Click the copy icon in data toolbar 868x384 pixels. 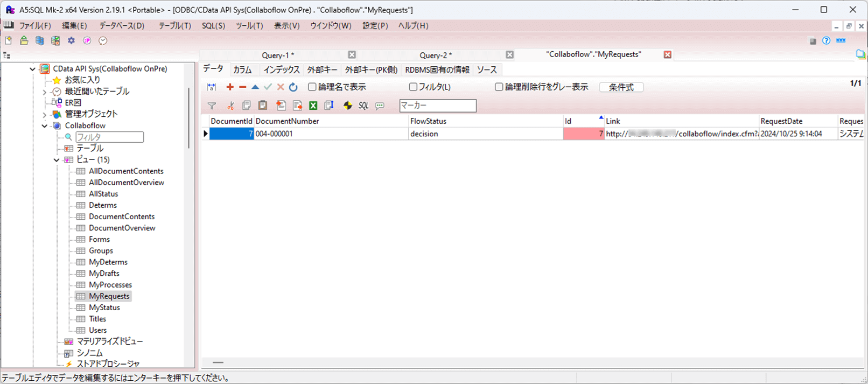pos(246,106)
